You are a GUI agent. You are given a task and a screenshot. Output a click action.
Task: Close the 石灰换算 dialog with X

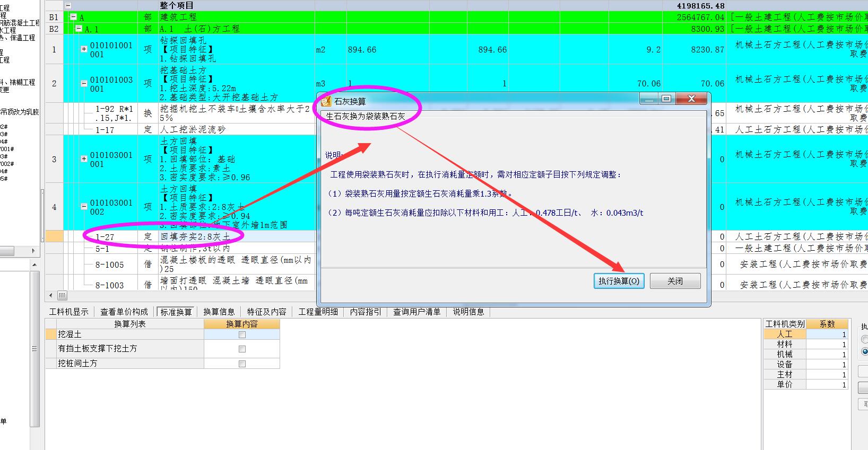click(x=691, y=99)
